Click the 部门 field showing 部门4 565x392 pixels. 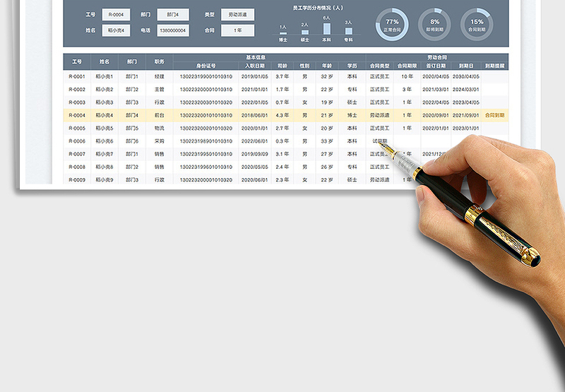[x=173, y=15]
